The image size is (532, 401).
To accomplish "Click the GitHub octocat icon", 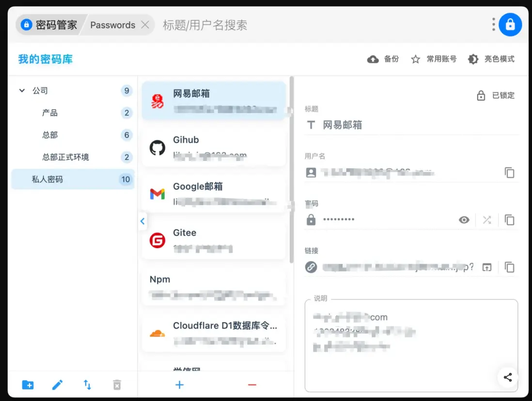I will pyautogui.click(x=157, y=148).
